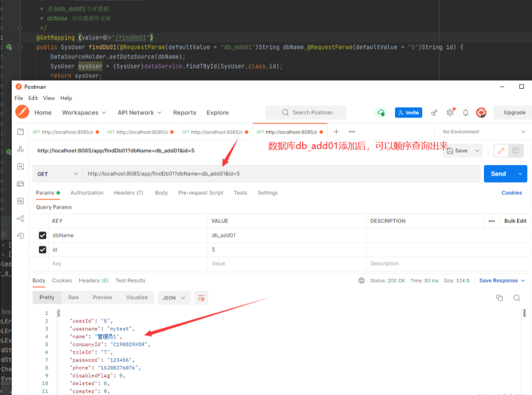532x395 pixels.
Task: Open APIs sidebar icon
Action: click(x=20, y=149)
